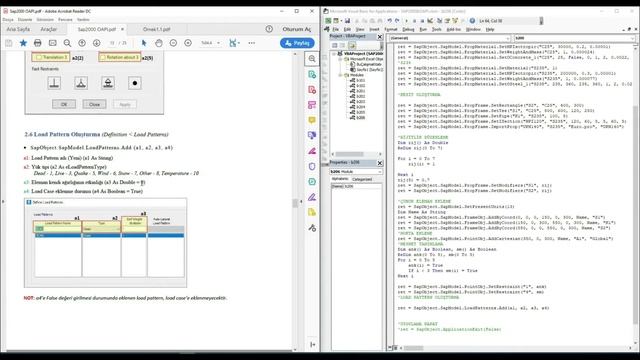
Task: Select the Categorized tab in Properties
Action: coord(362,179)
